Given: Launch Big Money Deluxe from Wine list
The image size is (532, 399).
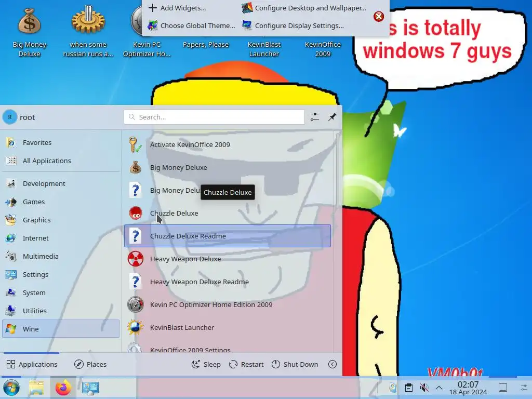Looking at the screenshot, I should 228,167.
